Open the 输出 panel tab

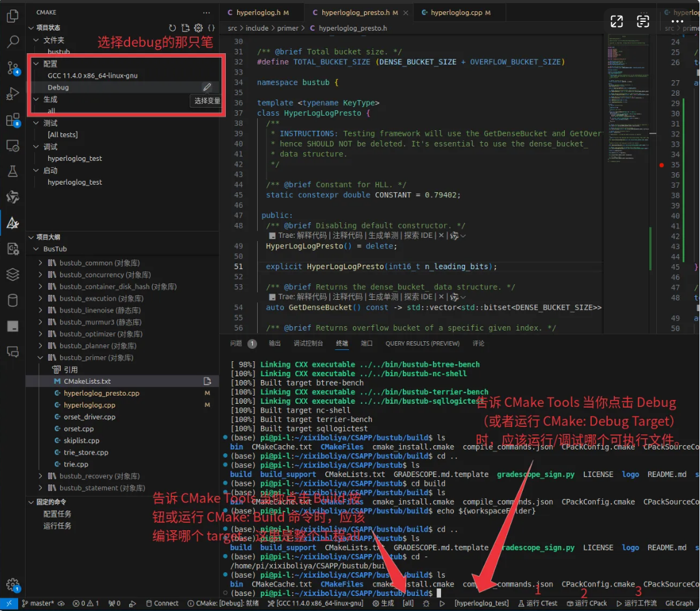click(x=275, y=344)
